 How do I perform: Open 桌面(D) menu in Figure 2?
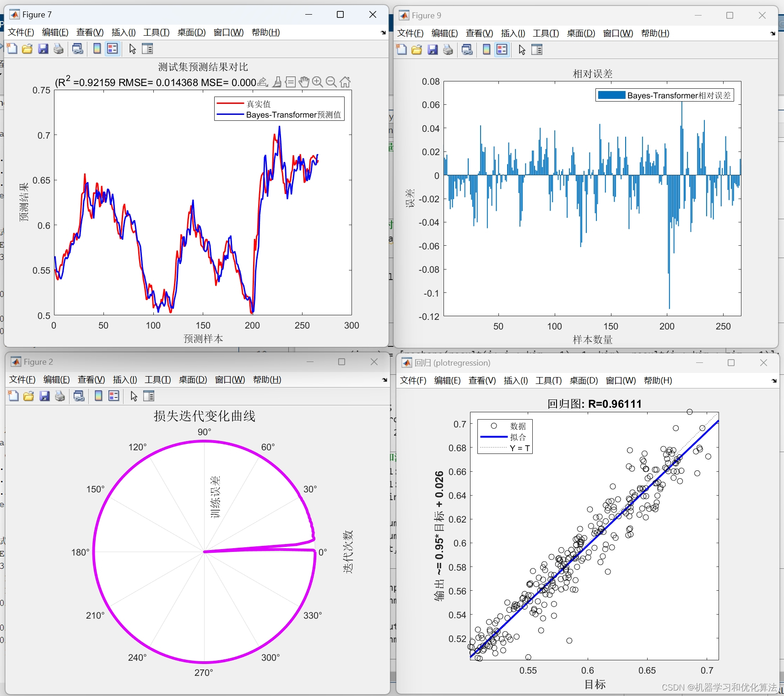tap(193, 380)
